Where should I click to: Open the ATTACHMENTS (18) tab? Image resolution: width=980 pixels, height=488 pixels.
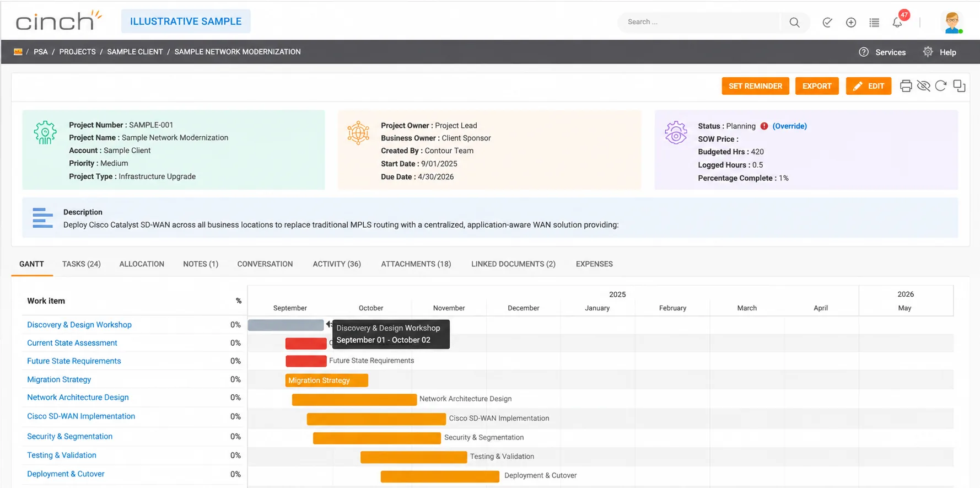click(416, 264)
